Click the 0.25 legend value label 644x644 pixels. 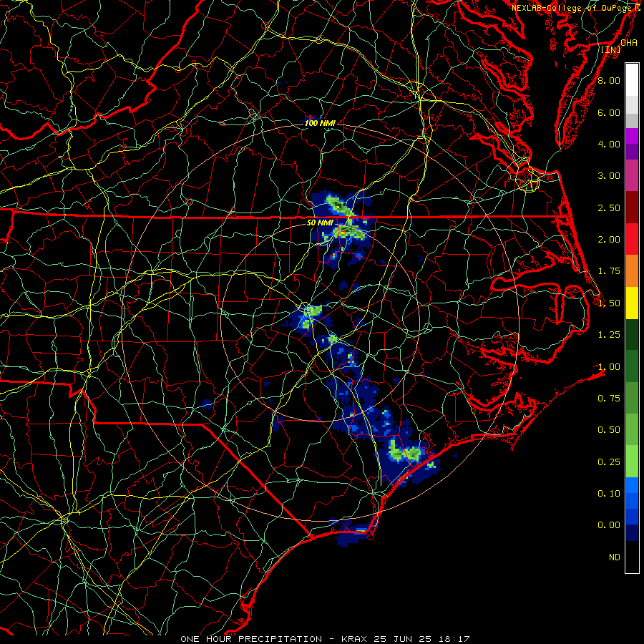click(x=609, y=462)
